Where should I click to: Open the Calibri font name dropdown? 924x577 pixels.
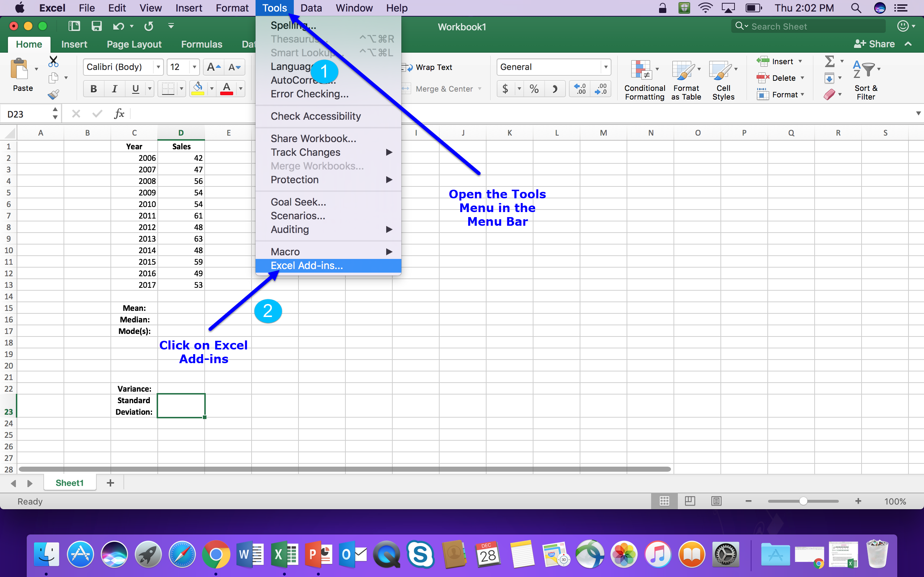(158, 67)
